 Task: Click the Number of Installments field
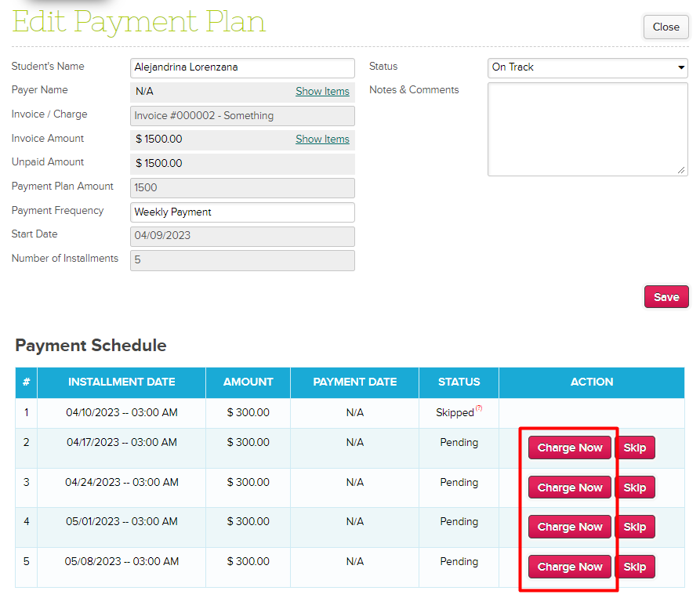click(x=242, y=260)
